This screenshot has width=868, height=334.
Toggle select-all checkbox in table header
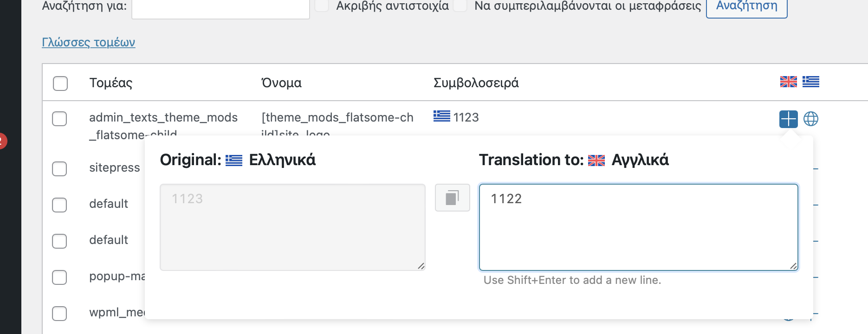60,83
